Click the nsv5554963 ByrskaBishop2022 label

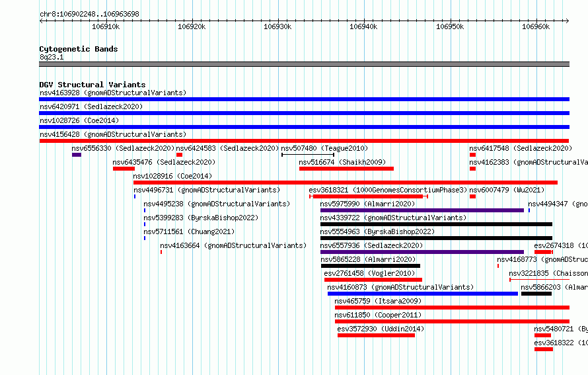pos(378,231)
